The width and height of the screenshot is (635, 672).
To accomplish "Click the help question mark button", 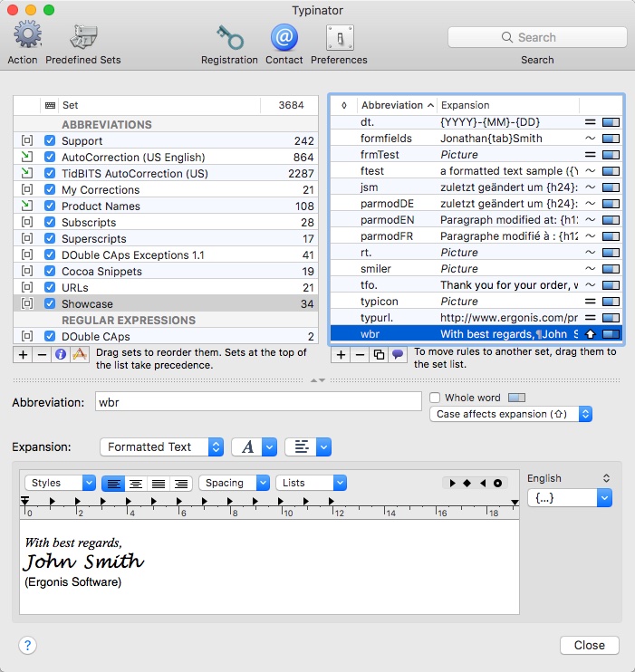I will tap(27, 645).
